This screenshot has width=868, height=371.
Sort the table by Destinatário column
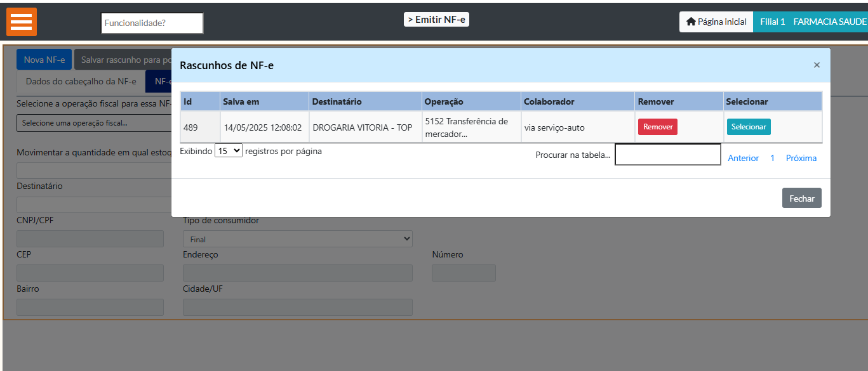tap(336, 101)
